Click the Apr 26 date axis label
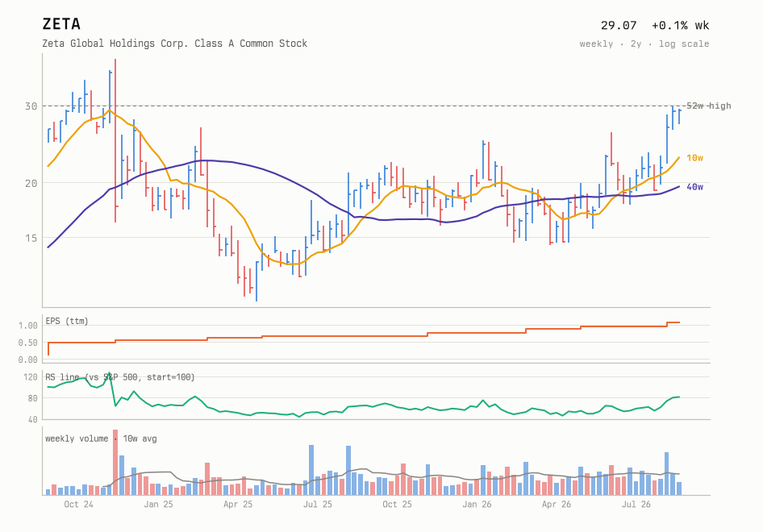763x532 pixels. coord(557,505)
